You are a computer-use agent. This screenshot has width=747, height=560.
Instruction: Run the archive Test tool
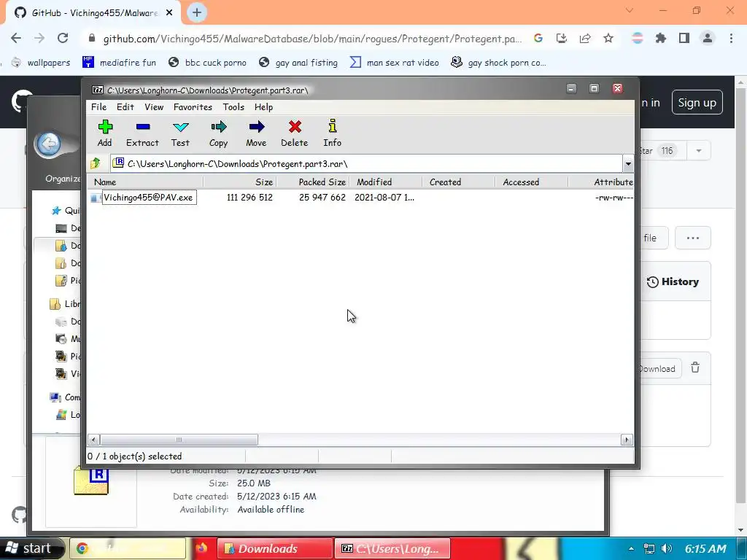tap(181, 133)
